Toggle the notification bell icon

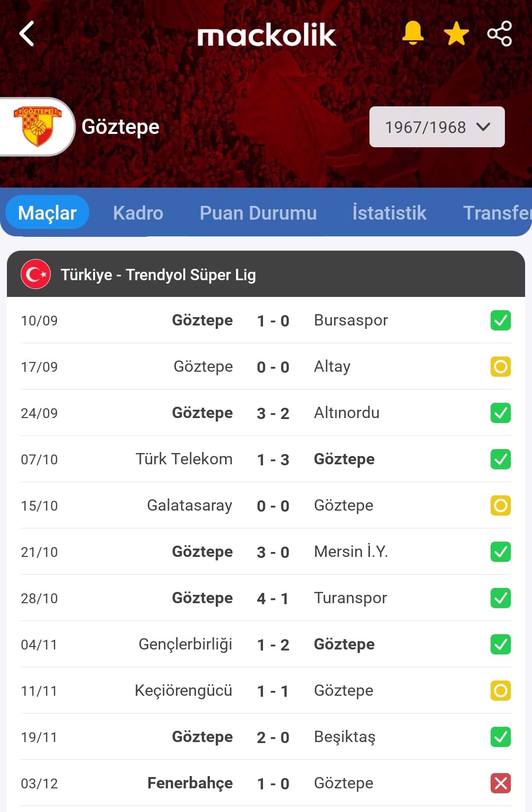[413, 33]
